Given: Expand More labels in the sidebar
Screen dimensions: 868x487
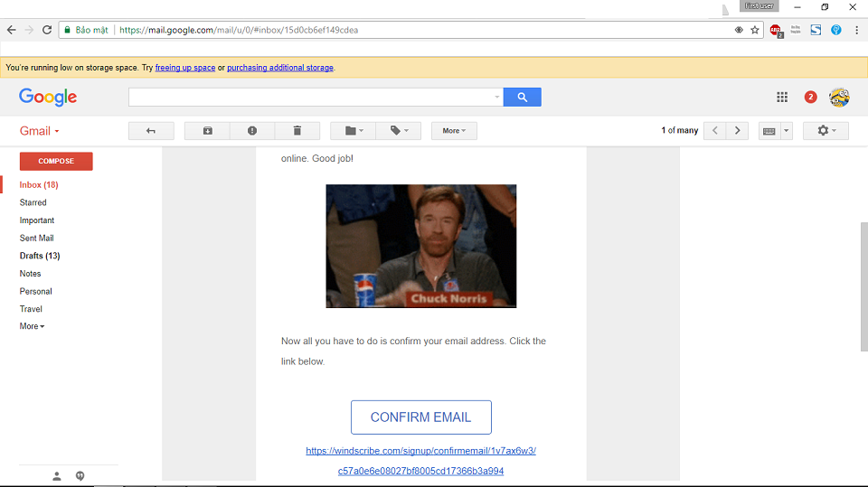Looking at the screenshot, I should pos(33,326).
